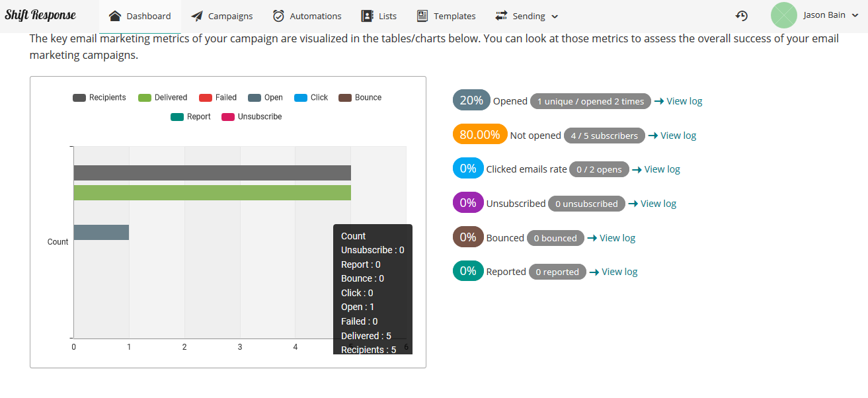Toggle the Unsubscribe legend item
Viewport: 868px width, 398px height.
coord(252,116)
